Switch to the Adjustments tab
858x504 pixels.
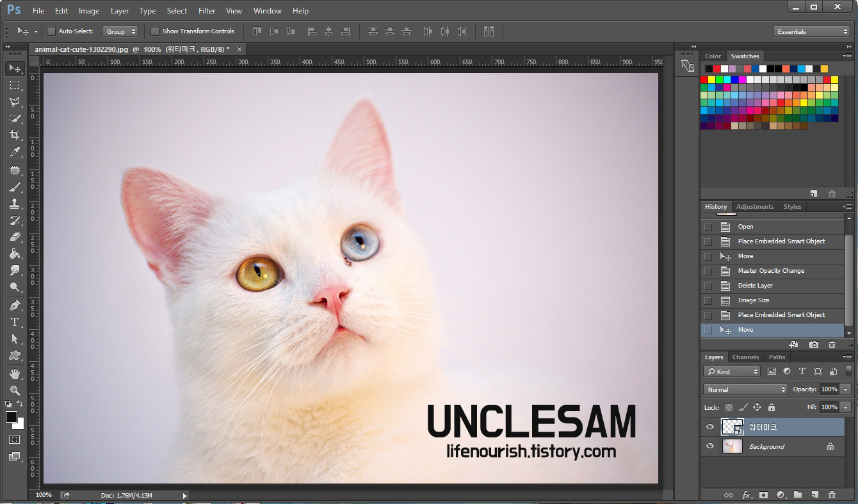tap(755, 207)
